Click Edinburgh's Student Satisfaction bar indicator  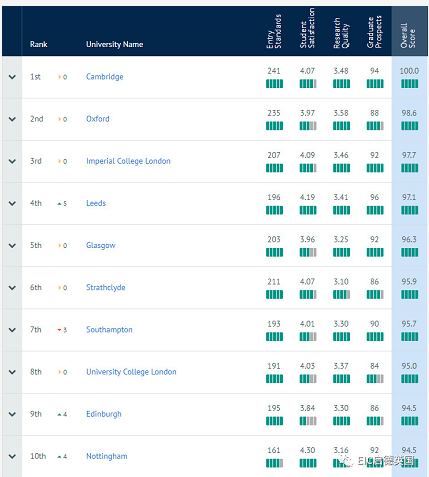tap(308, 421)
